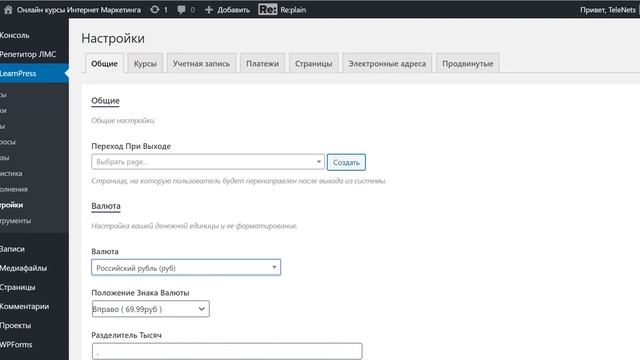Open Привет, TeleNets account menu

click(607, 10)
